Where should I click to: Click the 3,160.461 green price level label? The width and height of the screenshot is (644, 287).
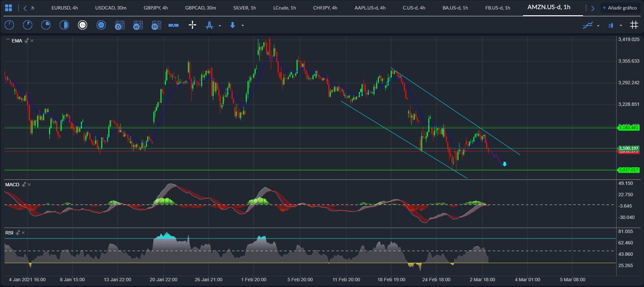(628, 128)
